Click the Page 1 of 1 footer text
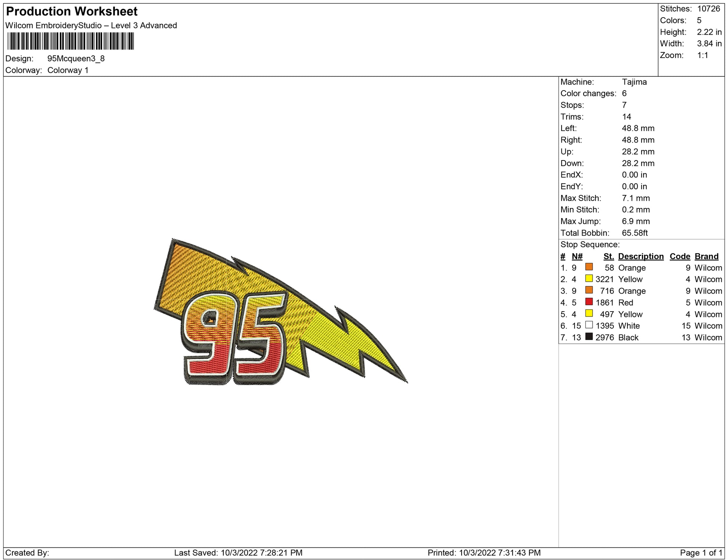Viewport: 728px width, 560px height. [701, 553]
